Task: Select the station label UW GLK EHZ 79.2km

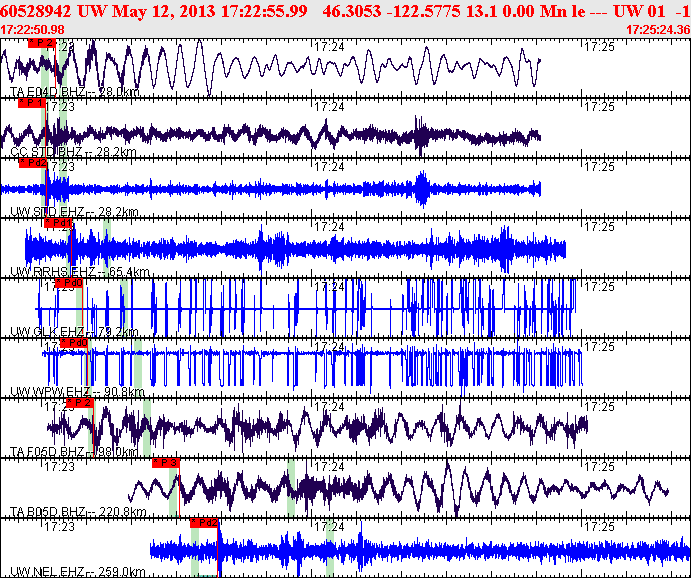Action: (x=74, y=332)
